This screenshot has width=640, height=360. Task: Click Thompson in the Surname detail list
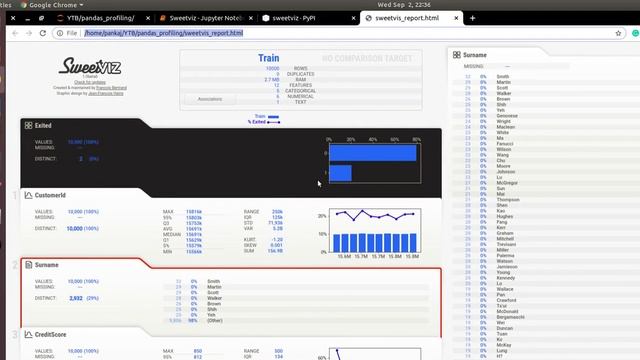(x=508, y=200)
